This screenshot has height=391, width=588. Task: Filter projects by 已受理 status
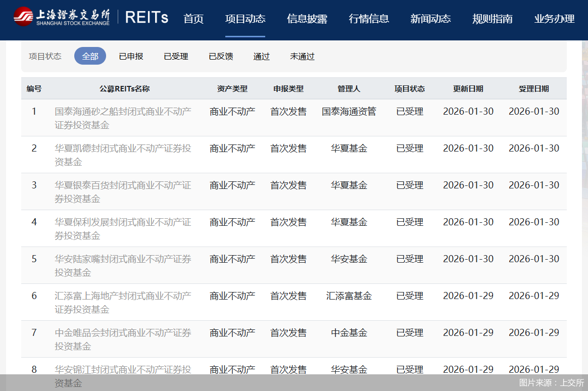(x=175, y=56)
